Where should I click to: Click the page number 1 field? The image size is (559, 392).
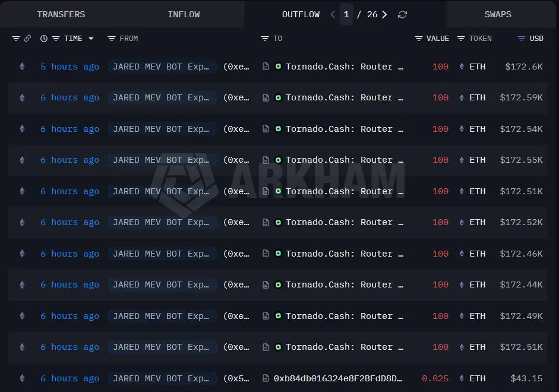point(346,14)
